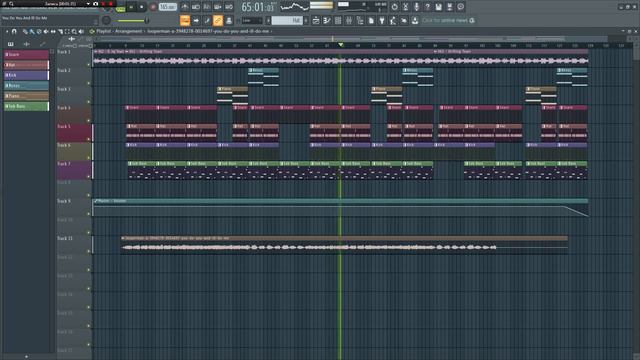Toggle the overdub/blend recording button
The image size is (640, 360).
coord(218,7)
